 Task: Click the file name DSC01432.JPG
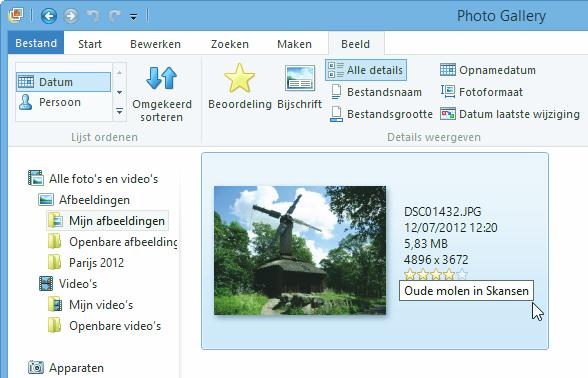[442, 212]
